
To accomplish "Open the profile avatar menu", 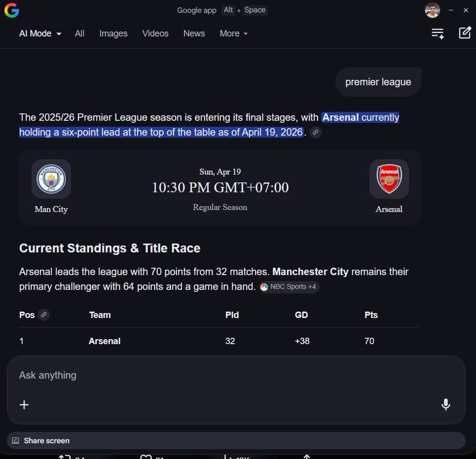I will [x=432, y=10].
